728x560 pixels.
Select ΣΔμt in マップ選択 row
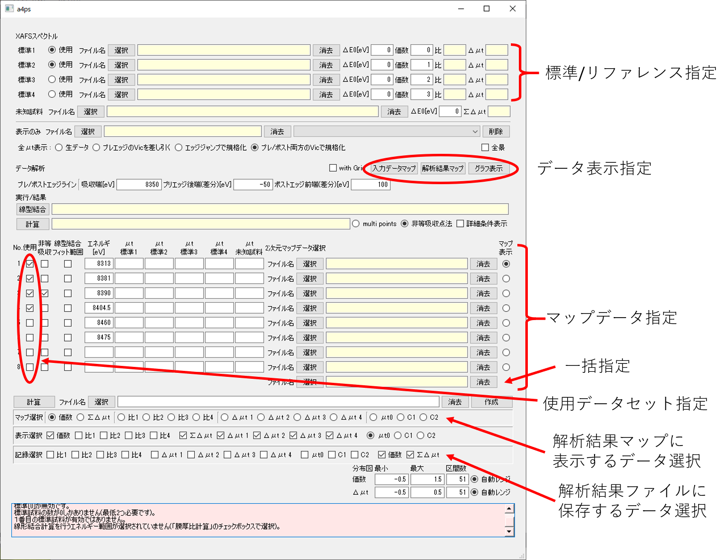tap(81, 417)
